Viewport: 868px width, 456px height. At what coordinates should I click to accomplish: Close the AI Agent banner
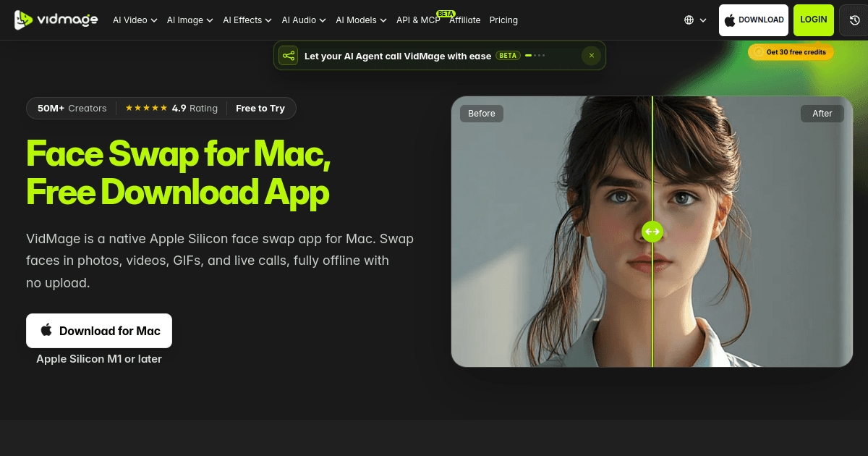pyautogui.click(x=592, y=56)
